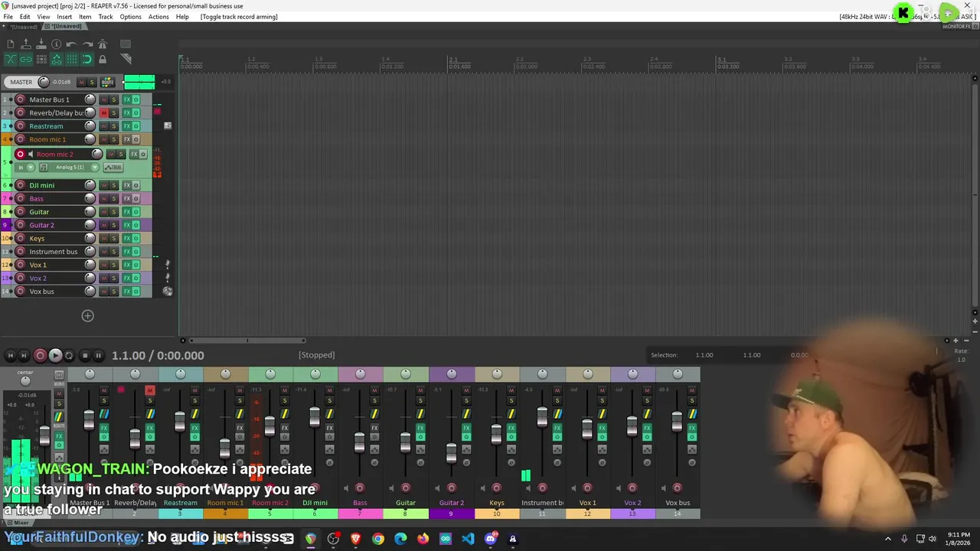Image resolution: width=980 pixels, height=551 pixels.
Task: Click input FX icon on Room mic 2
Action: click(44, 168)
